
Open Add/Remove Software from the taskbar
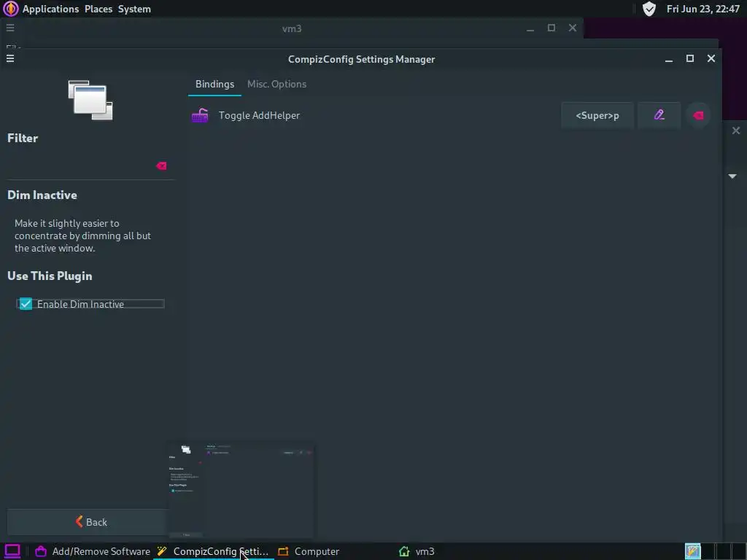tap(93, 551)
